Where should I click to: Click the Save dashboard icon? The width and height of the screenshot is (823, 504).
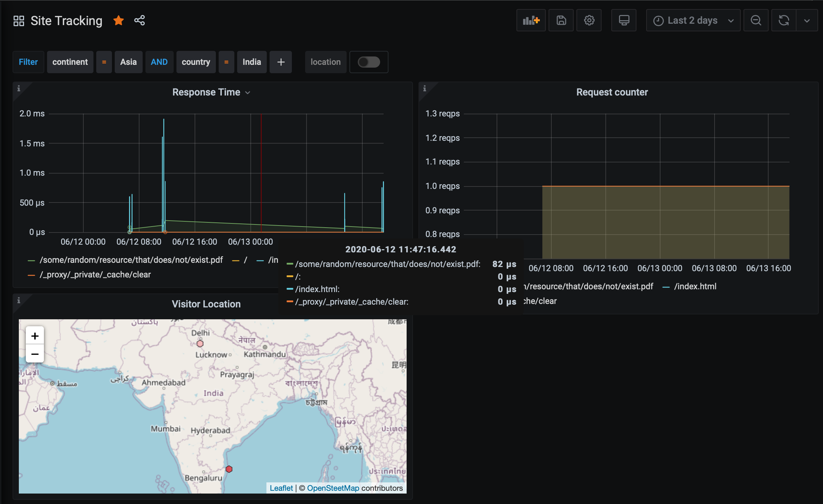561,21
